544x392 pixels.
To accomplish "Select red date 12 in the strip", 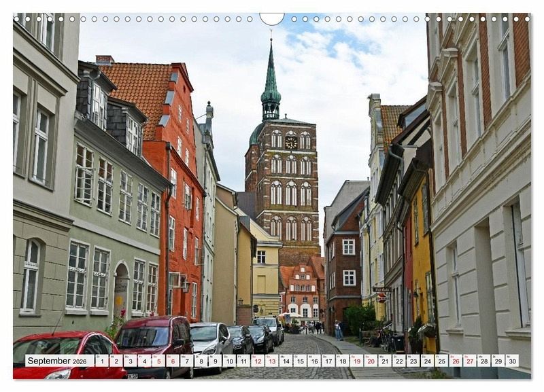I will [257, 361].
